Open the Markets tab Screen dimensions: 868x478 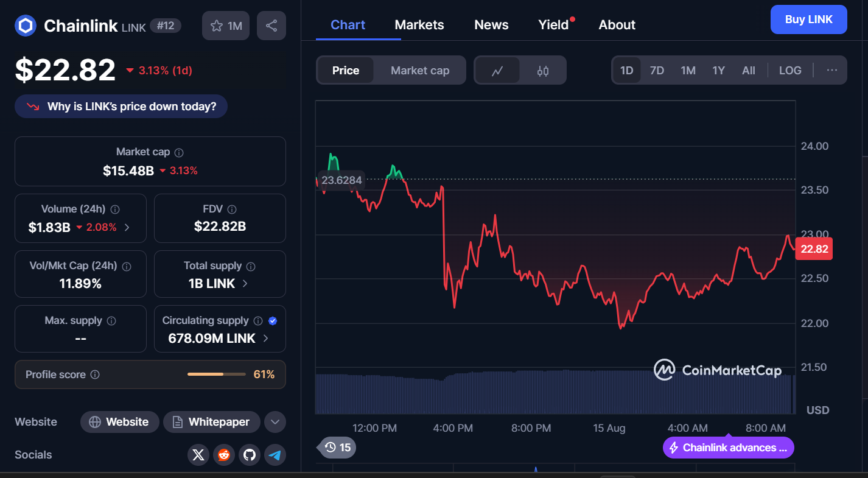point(419,25)
